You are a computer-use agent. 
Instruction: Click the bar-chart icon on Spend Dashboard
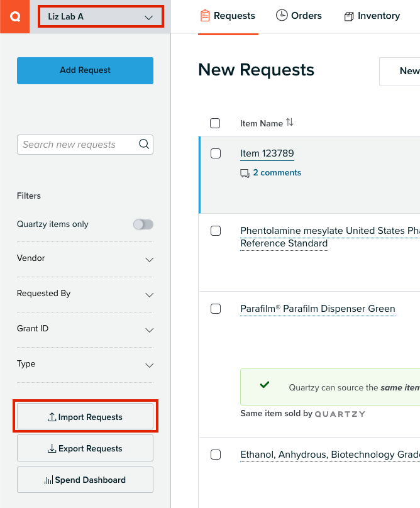tap(50, 480)
